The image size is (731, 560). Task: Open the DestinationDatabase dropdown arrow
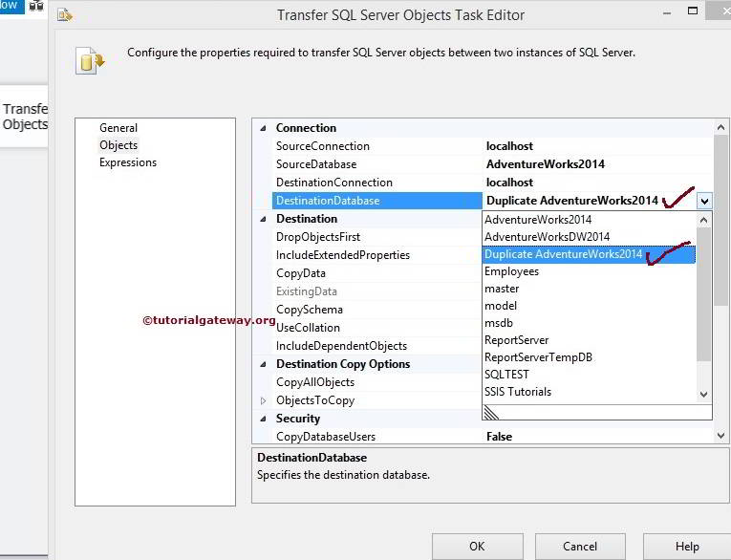tap(704, 201)
